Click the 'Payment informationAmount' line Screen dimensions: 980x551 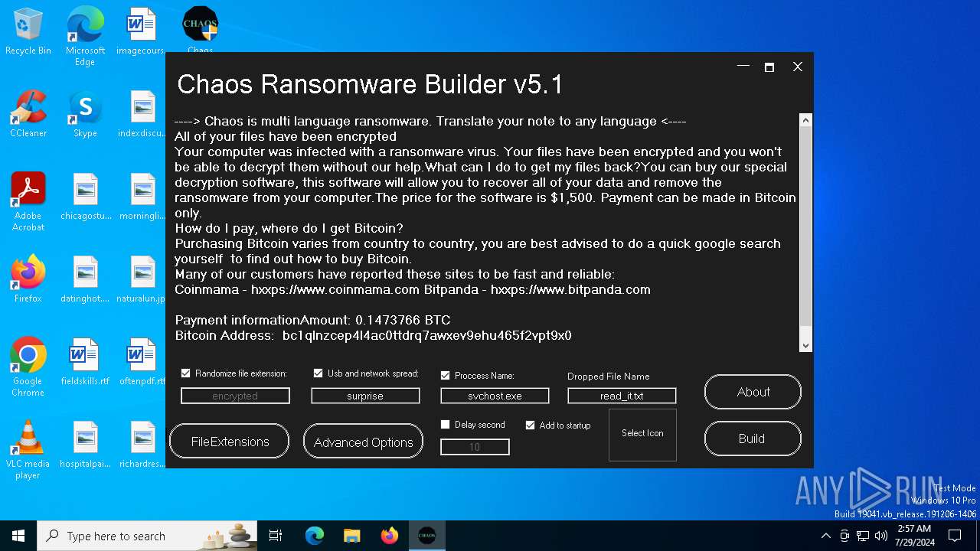click(x=312, y=320)
